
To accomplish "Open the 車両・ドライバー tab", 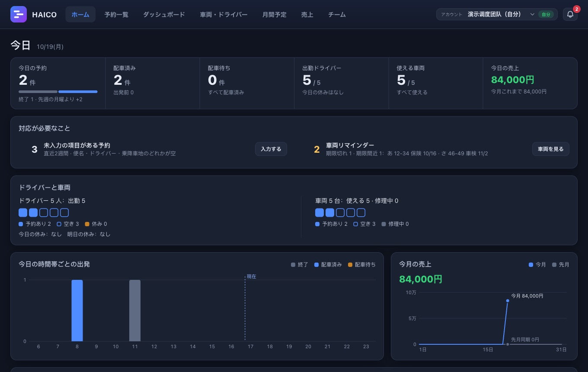I will [224, 14].
